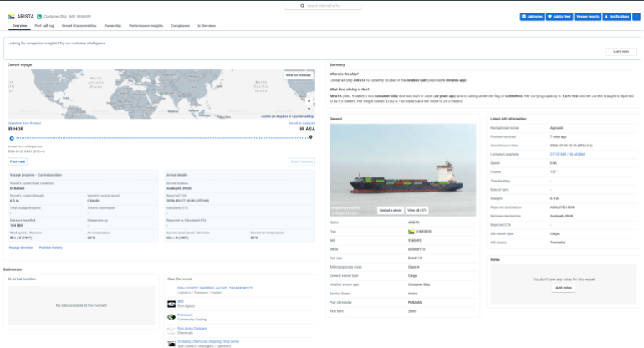Image resolution: width=644 pixels, height=348 pixels.
Task: Open the Vessel characteristics tab
Action: pos(79,25)
